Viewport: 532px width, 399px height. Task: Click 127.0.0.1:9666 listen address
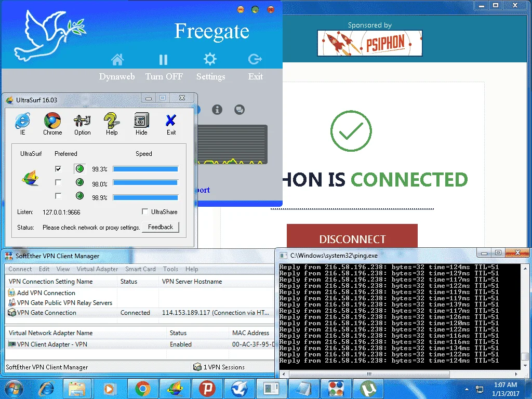[61, 212]
